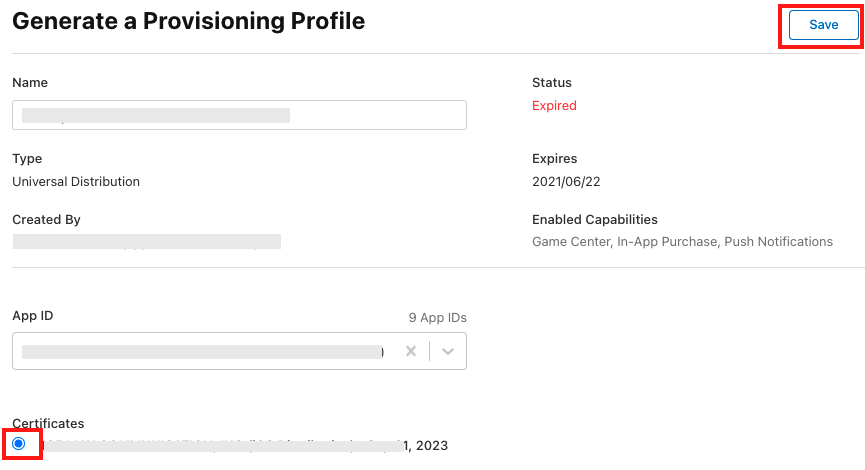
Task: Click the 2021/06/22 expiry date
Action: point(566,182)
